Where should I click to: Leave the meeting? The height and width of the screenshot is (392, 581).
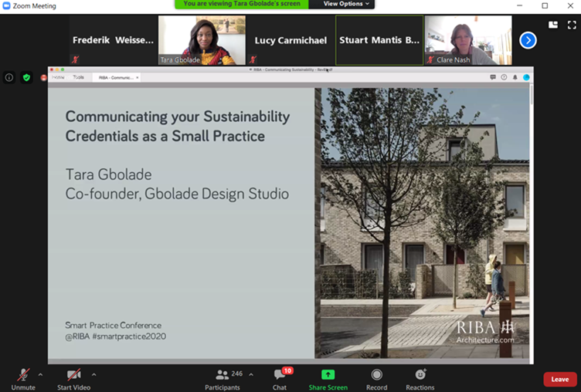point(559,379)
